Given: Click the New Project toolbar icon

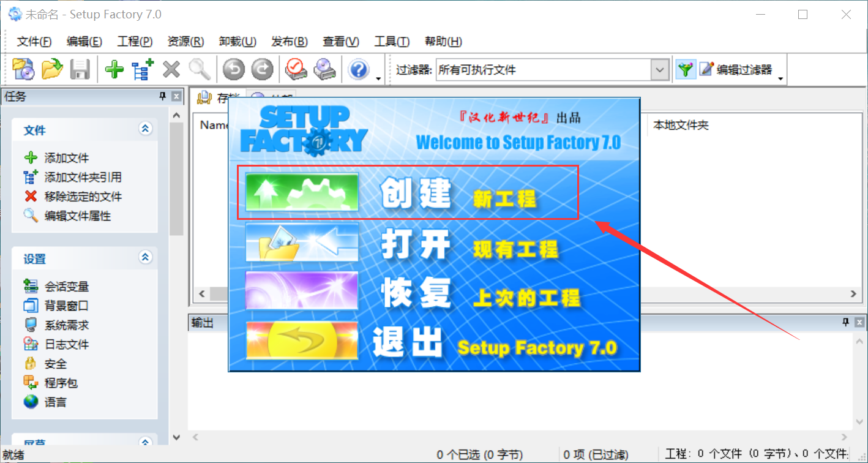Looking at the screenshot, I should 23,69.
